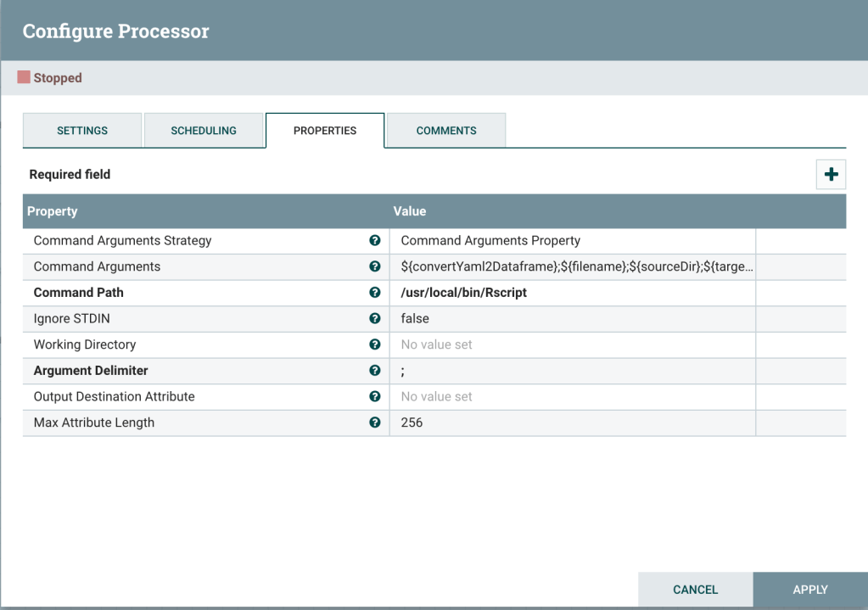Open Command Arguments Strategy value dropdown
The height and width of the screenshot is (610, 868).
point(572,241)
